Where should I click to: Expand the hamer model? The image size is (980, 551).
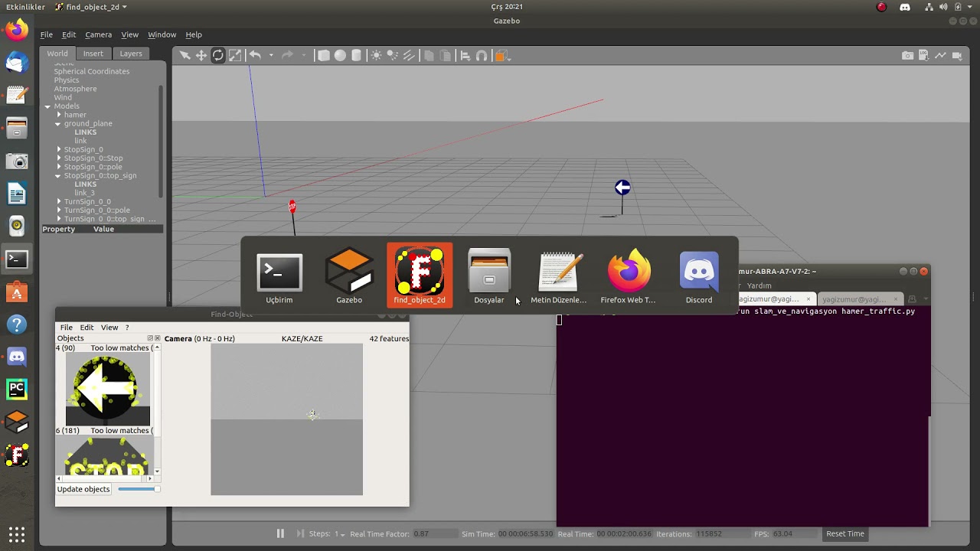coord(58,115)
